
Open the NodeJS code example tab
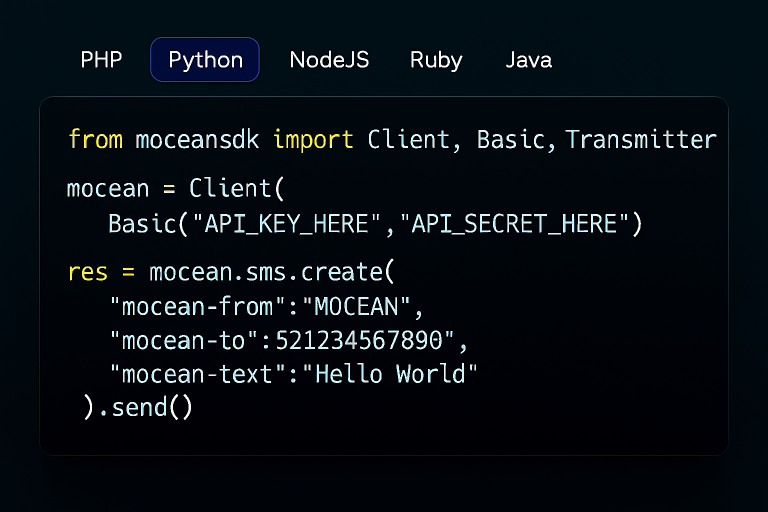click(329, 60)
